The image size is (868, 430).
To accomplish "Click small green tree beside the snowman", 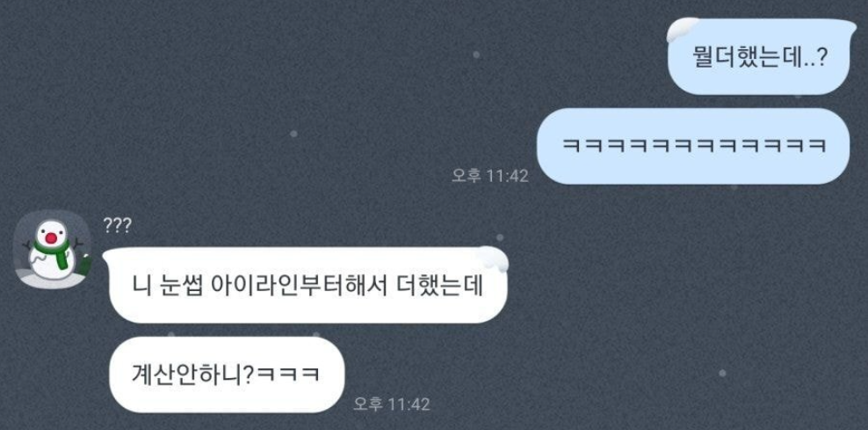I will tap(83, 265).
